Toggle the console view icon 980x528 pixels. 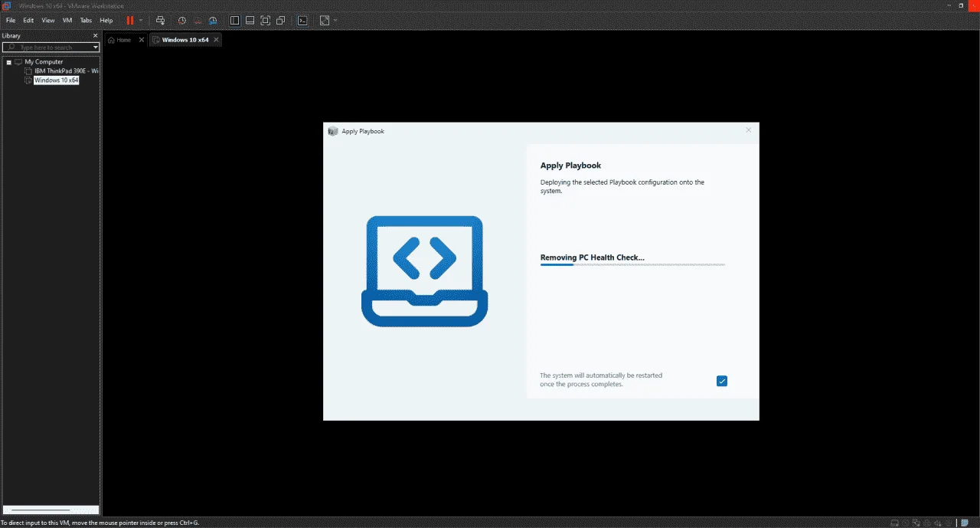[x=302, y=21]
